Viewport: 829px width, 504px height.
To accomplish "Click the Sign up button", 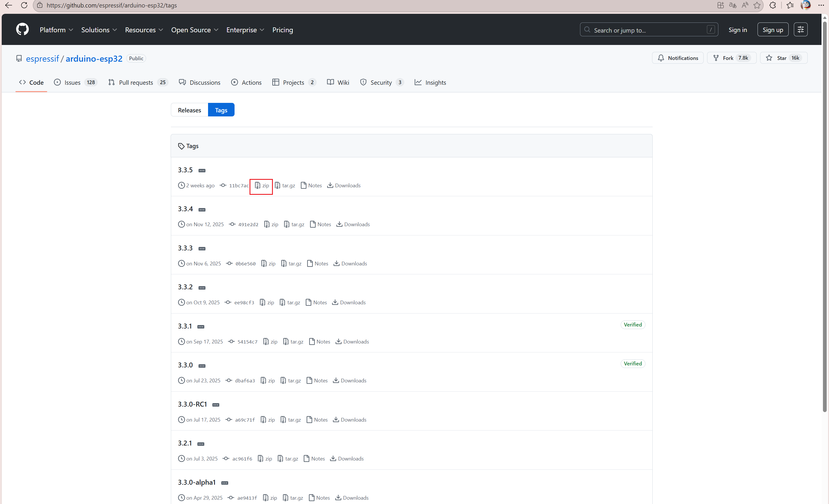I will (x=773, y=30).
